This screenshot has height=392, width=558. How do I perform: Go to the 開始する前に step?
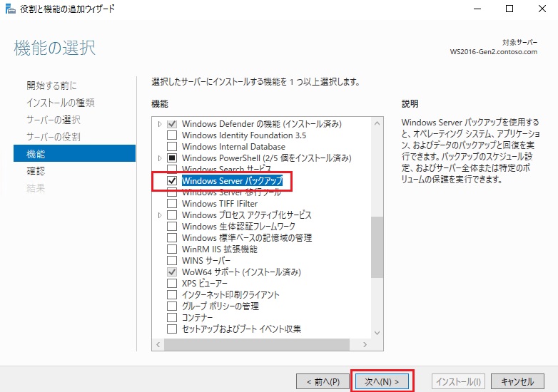pyautogui.click(x=51, y=86)
